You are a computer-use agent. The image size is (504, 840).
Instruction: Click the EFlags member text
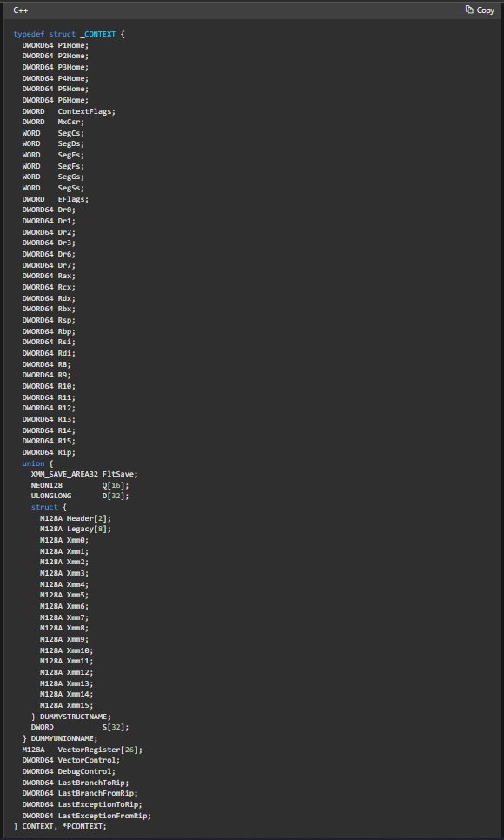pos(73,199)
